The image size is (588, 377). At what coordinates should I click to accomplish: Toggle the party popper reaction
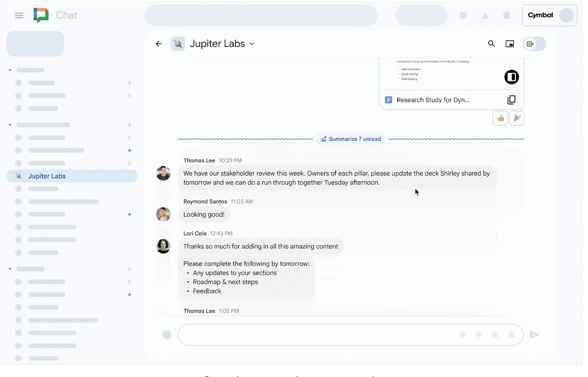coord(517,118)
